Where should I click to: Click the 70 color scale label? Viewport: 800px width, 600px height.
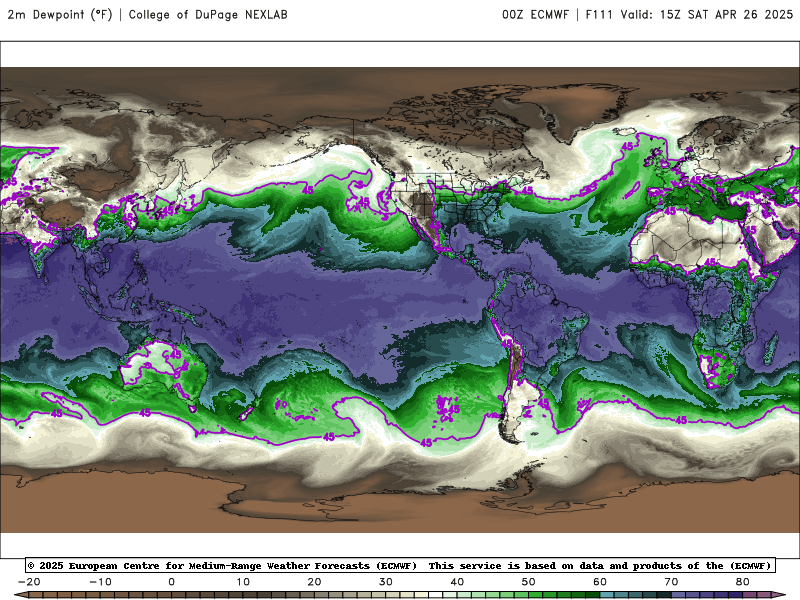[671, 582]
